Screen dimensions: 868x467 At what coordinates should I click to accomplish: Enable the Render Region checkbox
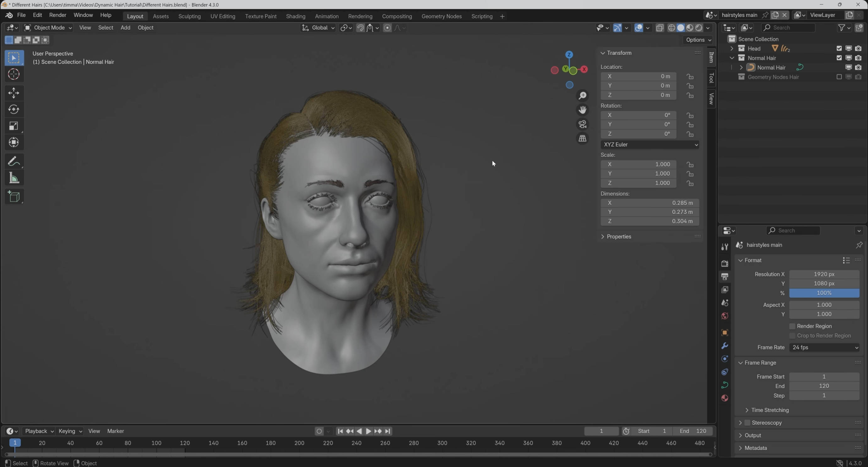(793, 326)
